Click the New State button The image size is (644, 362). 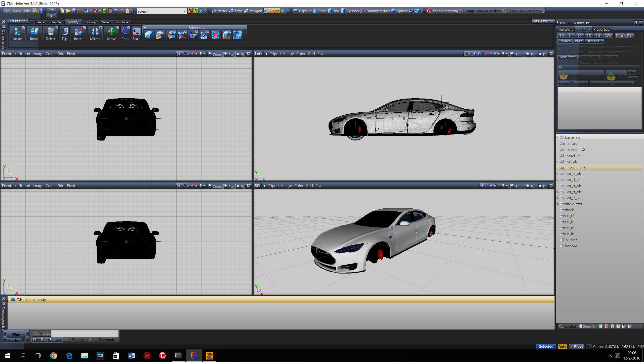pos(567,57)
